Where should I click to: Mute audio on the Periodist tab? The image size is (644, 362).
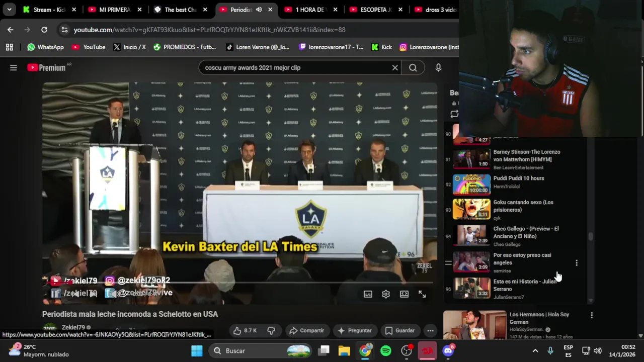[259, 10]
